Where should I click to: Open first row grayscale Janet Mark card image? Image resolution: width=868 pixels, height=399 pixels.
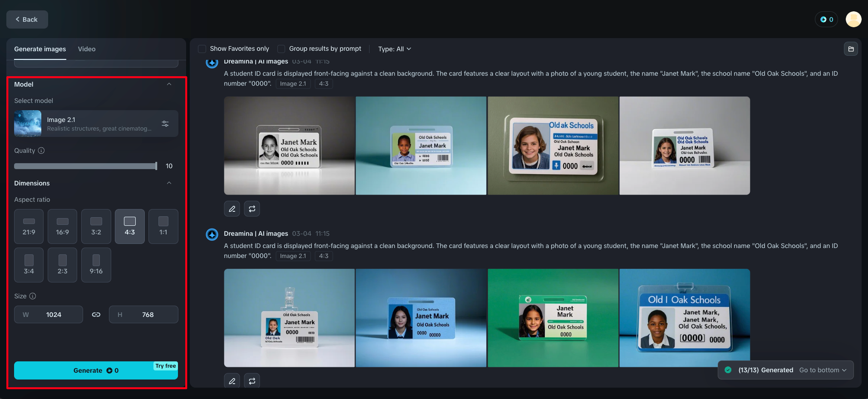pyautogui.click(x=289, y=146)
